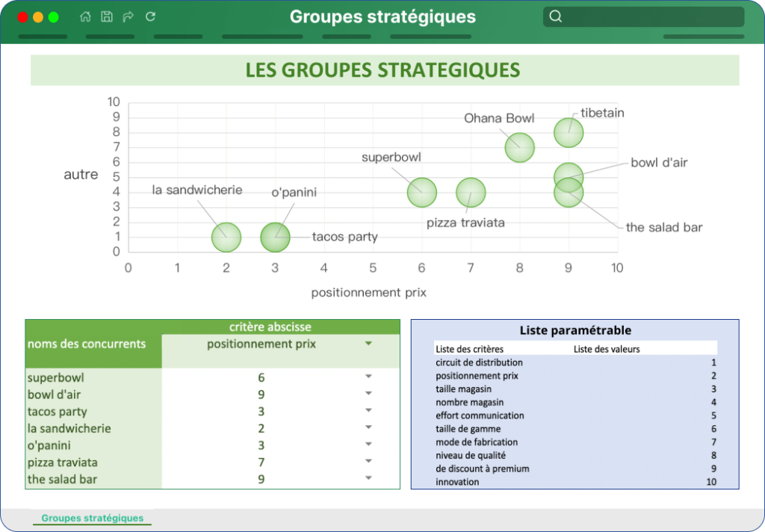Select the value 6 in superbowl row

[x=261, y=377]
